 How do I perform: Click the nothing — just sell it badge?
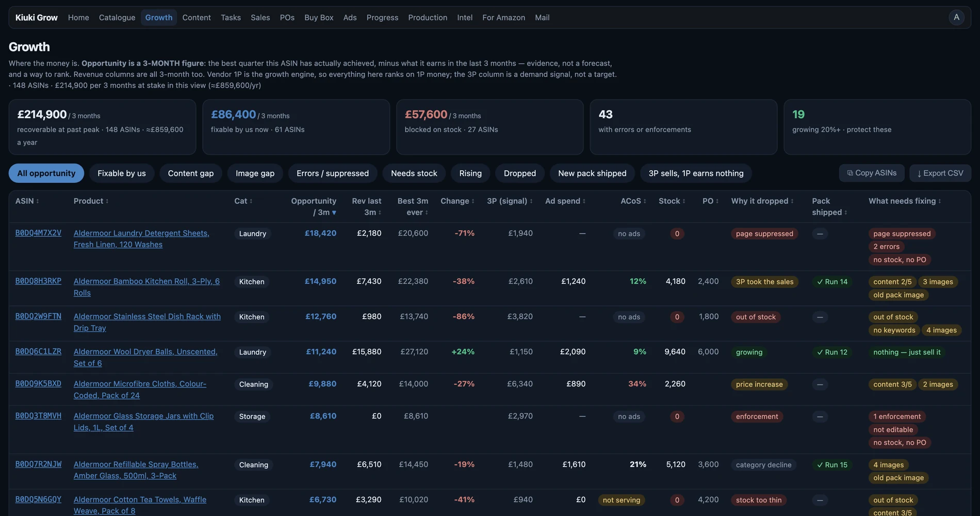907,352
